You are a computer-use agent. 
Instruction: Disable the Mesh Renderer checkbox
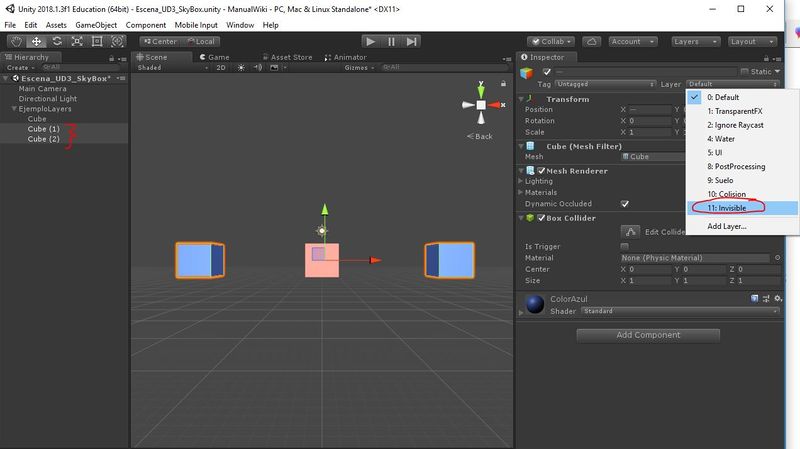tap(541, 171)
